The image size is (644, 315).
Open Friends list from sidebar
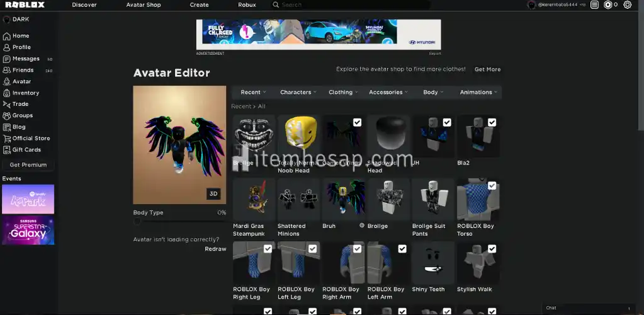pyautogui.click(x=23, y=70)
